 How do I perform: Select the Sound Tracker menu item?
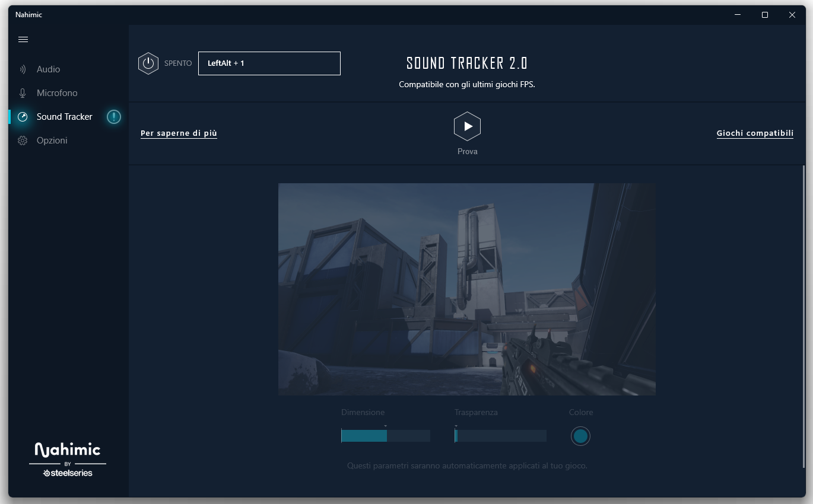click(x=65, y=117)
